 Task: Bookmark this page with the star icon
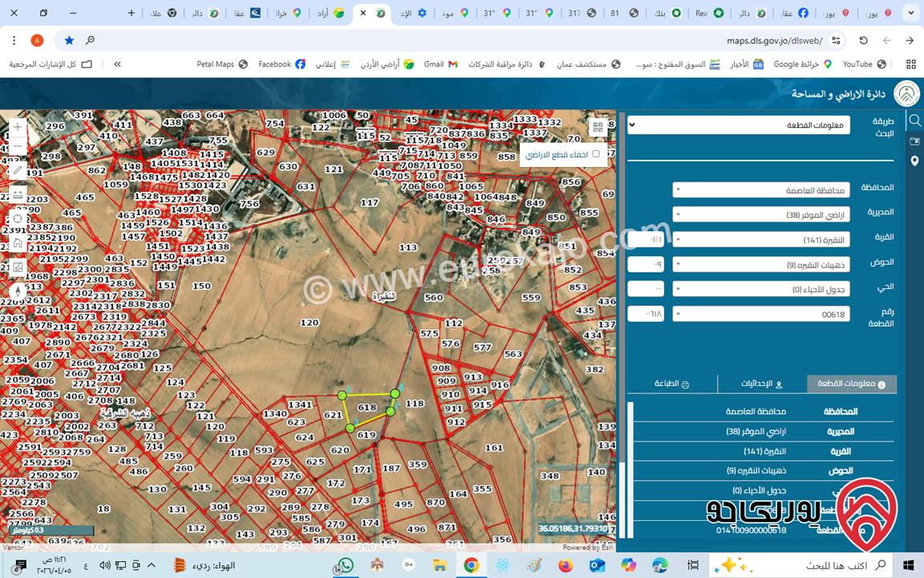click(x=69, y=40)
